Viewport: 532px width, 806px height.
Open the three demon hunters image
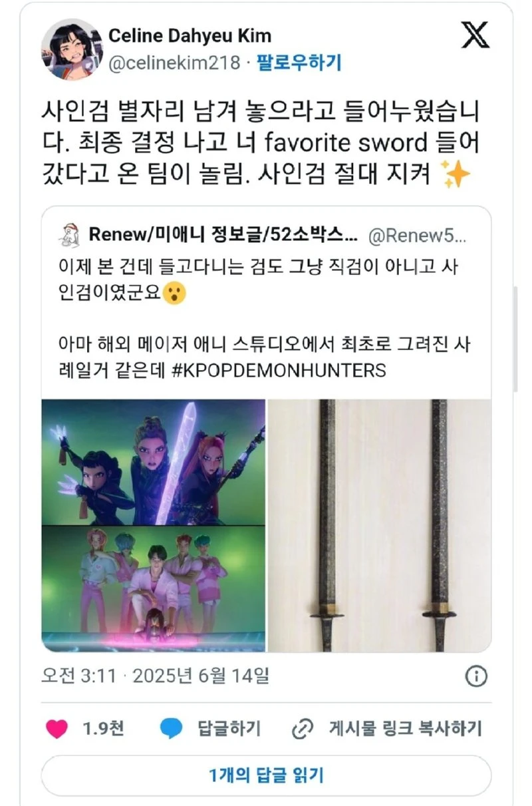pyautogui.click(x=154, y=462)
